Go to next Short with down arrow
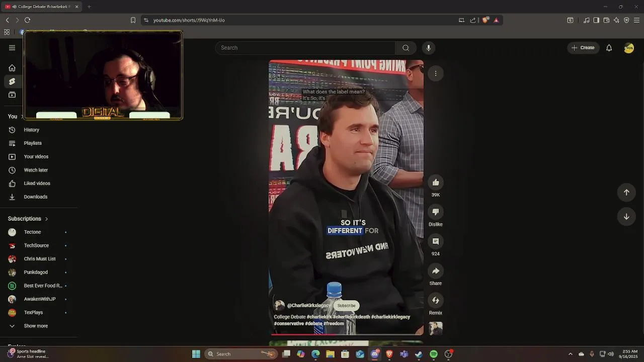 626,217
